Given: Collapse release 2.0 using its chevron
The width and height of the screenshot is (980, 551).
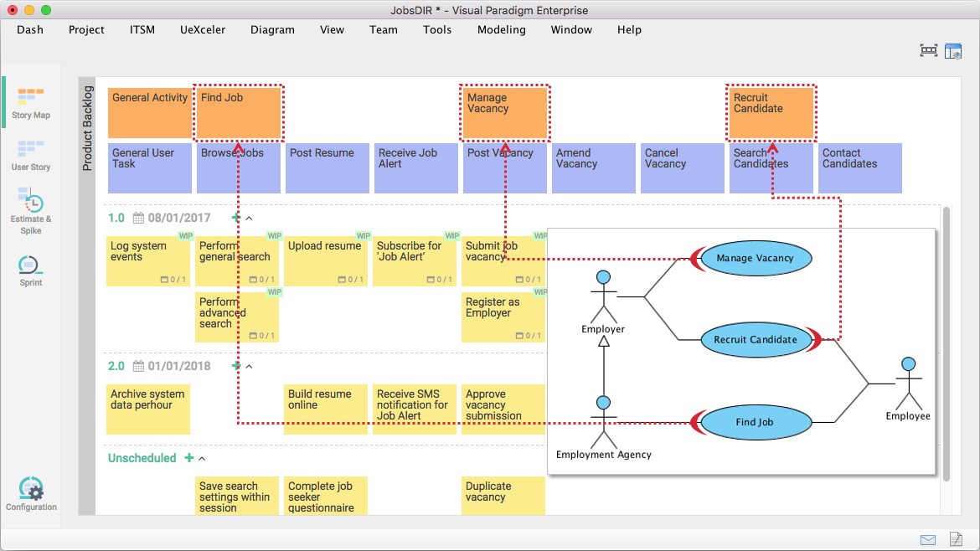Looking at the screenshot, I should [x=248, y=366].
